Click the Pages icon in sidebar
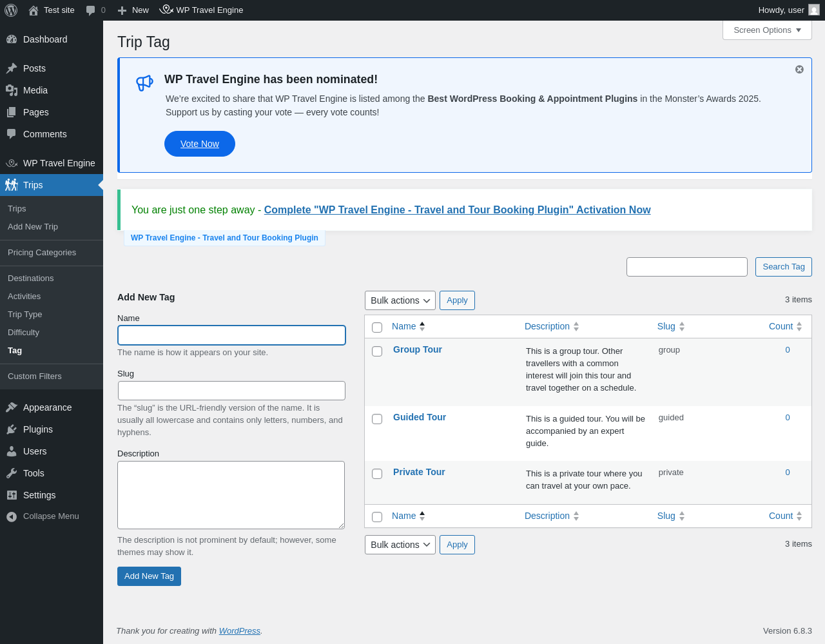The width and height of the screenshot is (825, 644). point(12,112)
